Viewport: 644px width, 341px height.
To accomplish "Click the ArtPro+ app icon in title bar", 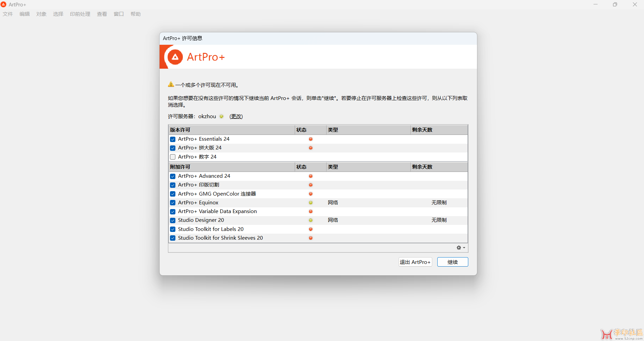I will pos(3,4).
